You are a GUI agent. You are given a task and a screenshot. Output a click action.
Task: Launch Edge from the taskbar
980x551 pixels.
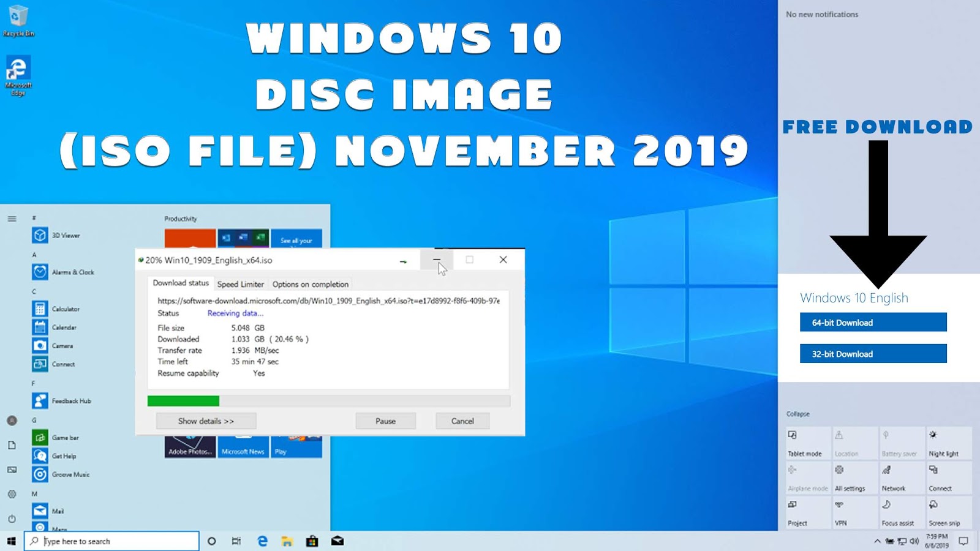point(263,541)
